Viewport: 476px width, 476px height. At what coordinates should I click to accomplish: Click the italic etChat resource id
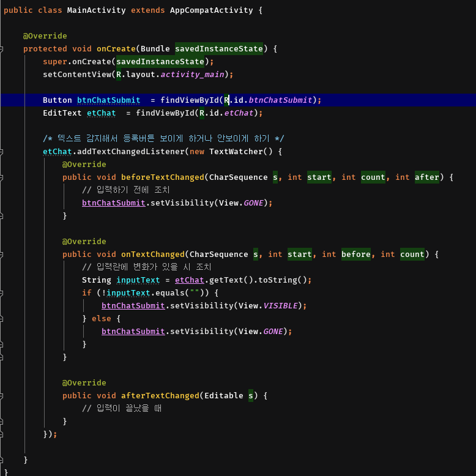(239, 113)
